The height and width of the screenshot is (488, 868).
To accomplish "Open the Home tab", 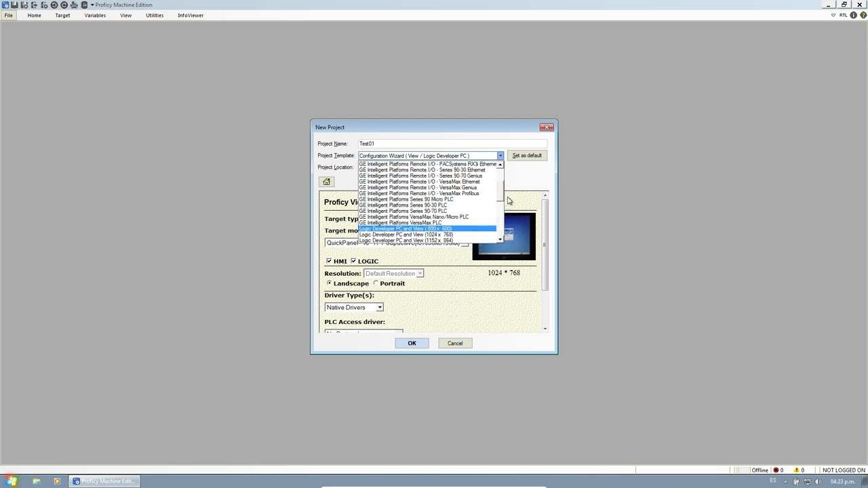I will point(34,15).
